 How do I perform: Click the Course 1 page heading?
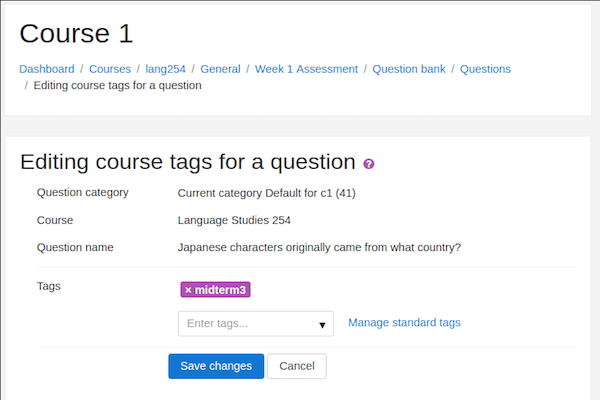[76, 34]
